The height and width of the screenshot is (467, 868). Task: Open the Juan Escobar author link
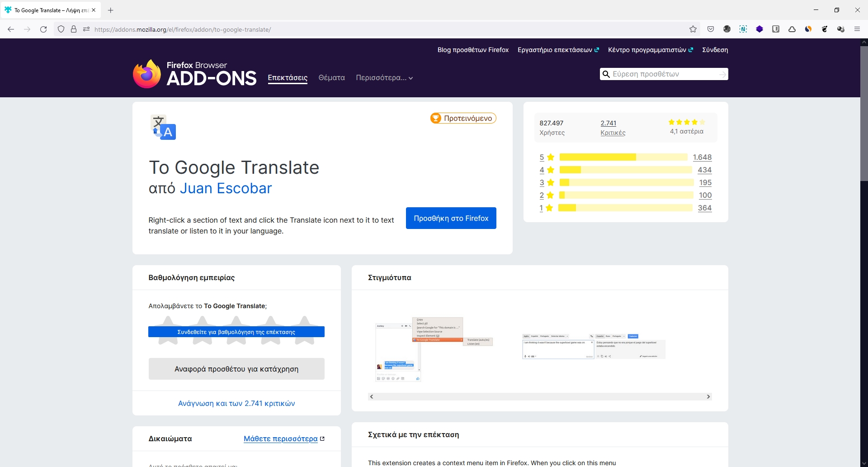[226, 188]
